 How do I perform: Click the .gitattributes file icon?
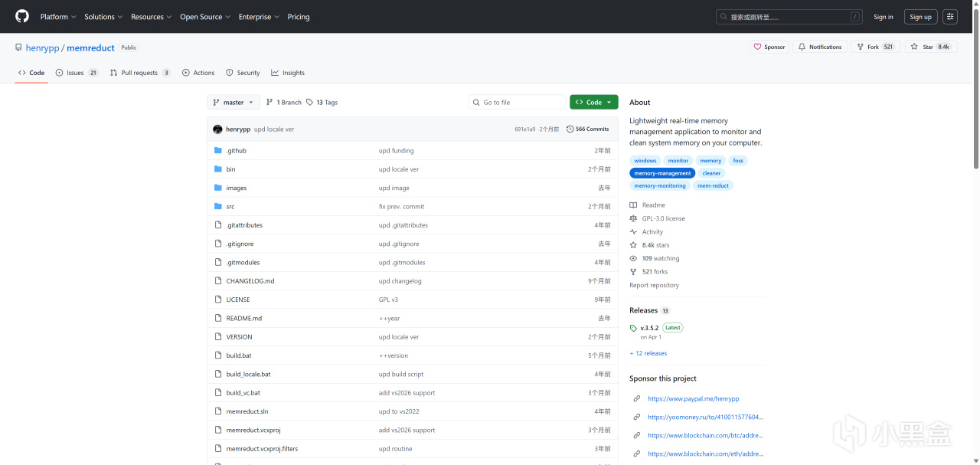pos(218,225)
